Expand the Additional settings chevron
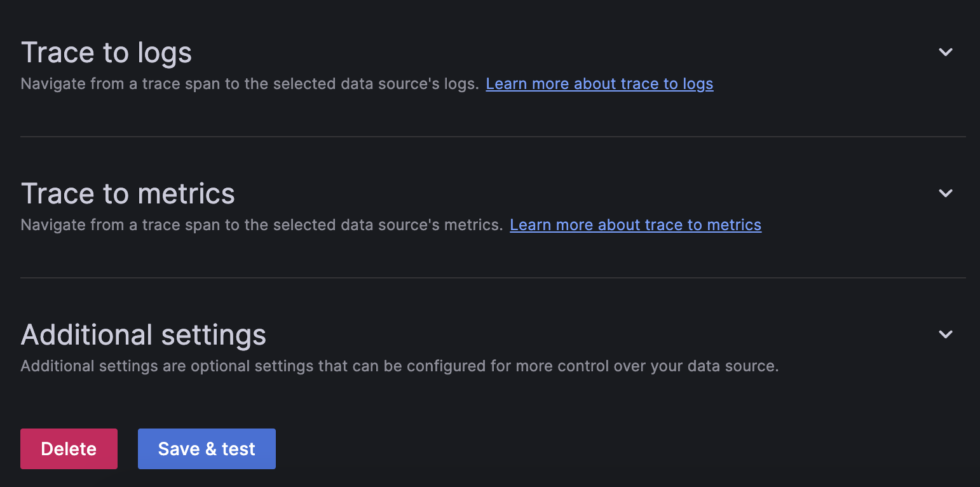 tap(946, 334)
